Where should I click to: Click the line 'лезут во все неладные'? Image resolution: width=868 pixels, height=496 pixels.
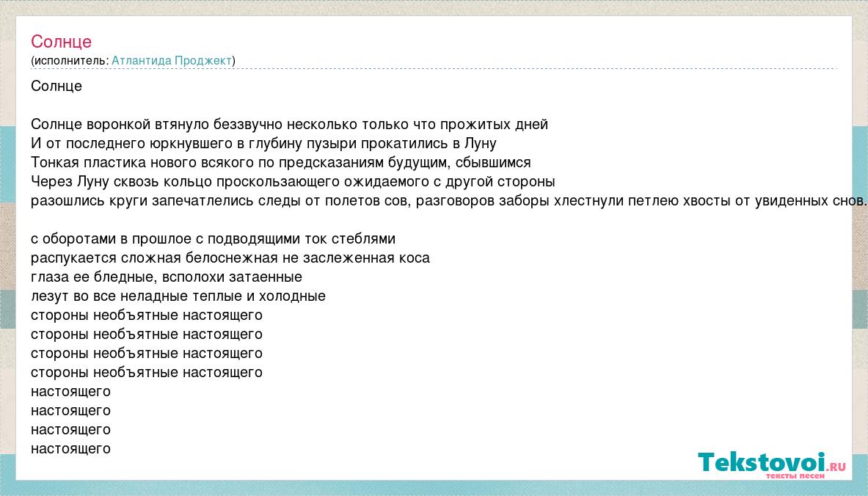178,296
